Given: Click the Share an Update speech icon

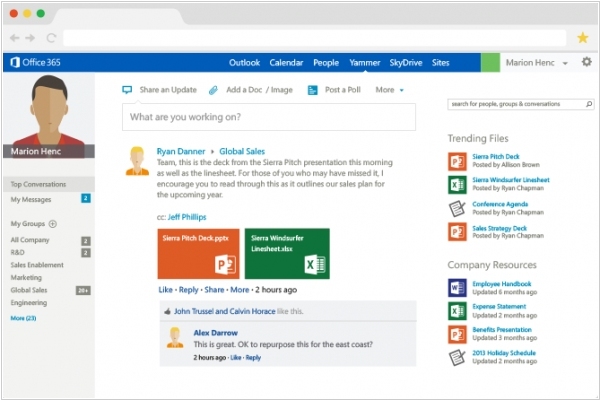Looking at the screenshot, I should tap(127, 90).
